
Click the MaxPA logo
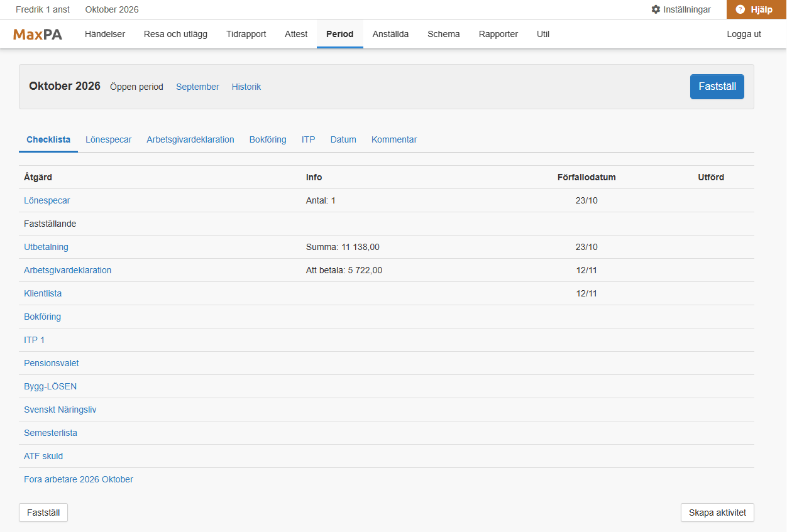pos(38,35)
